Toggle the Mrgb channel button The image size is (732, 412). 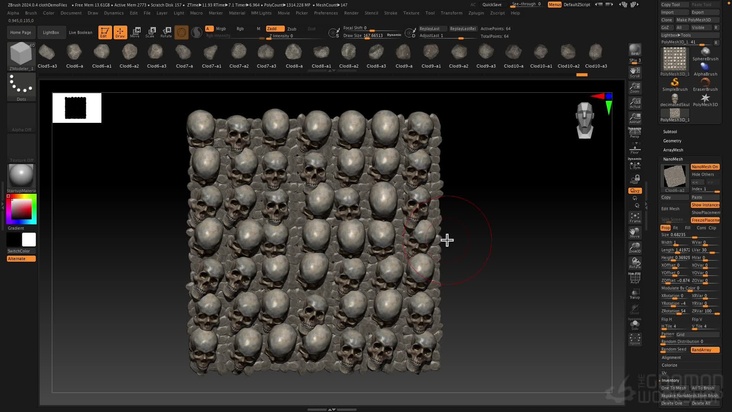(x=221, y=28)
